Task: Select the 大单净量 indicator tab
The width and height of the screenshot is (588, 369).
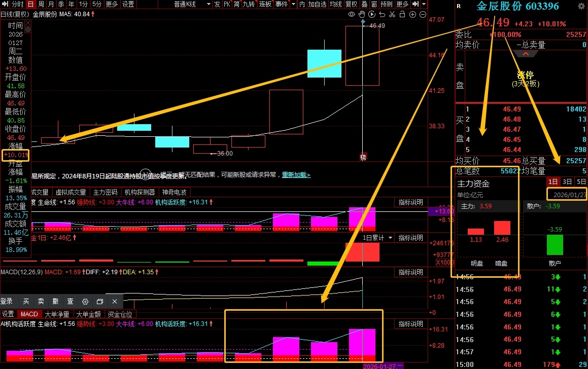Action: click(57, 314)
